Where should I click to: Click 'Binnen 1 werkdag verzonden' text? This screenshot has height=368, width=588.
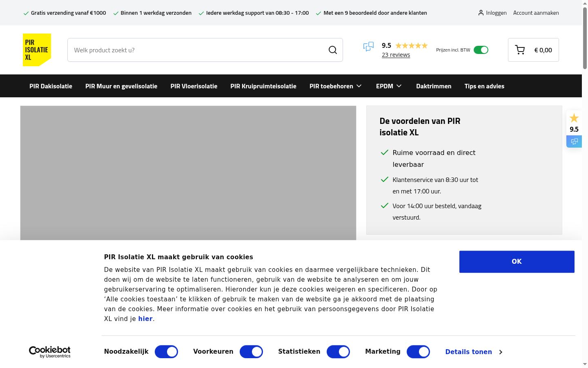(156, 13)
